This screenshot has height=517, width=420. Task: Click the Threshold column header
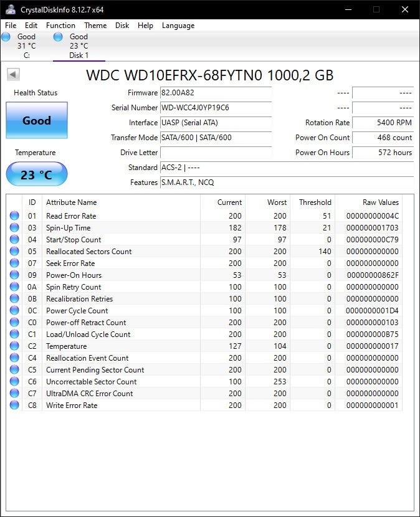click(x=312, y=202)
